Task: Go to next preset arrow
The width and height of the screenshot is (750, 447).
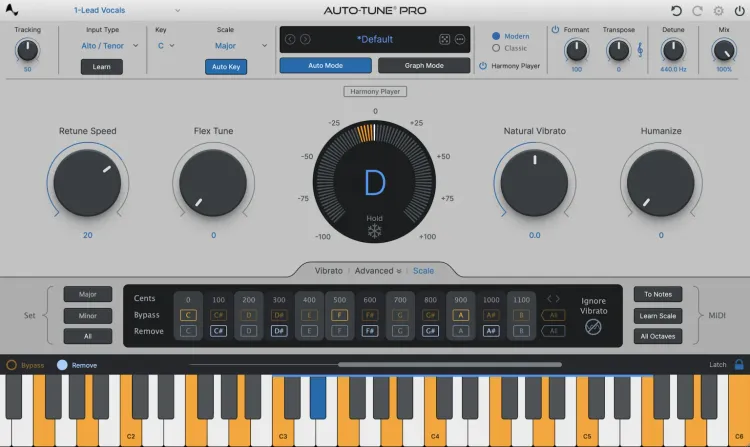Action: coord(305,39)
